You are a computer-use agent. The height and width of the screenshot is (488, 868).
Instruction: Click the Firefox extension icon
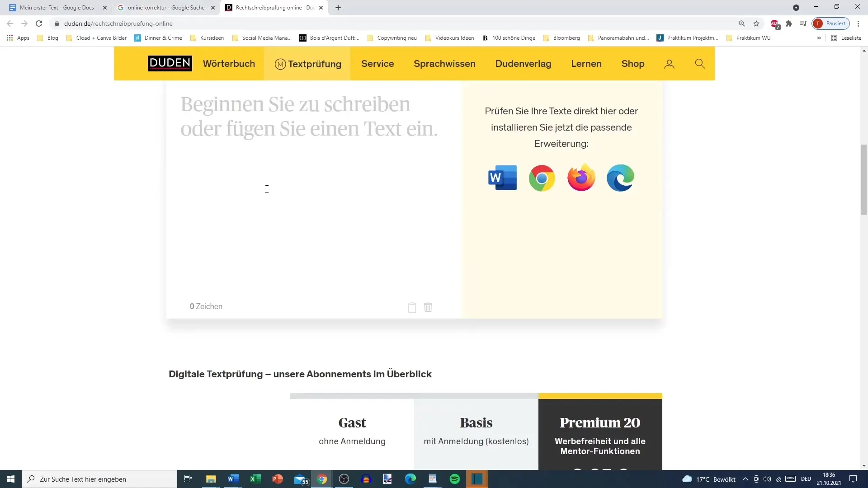point(582,178)
